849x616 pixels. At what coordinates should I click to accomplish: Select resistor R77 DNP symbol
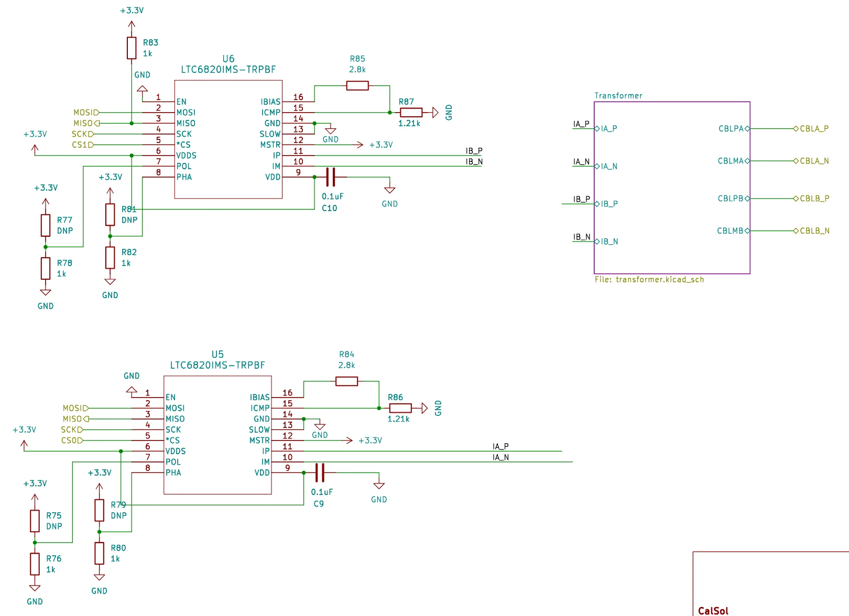tap(46, 225)
